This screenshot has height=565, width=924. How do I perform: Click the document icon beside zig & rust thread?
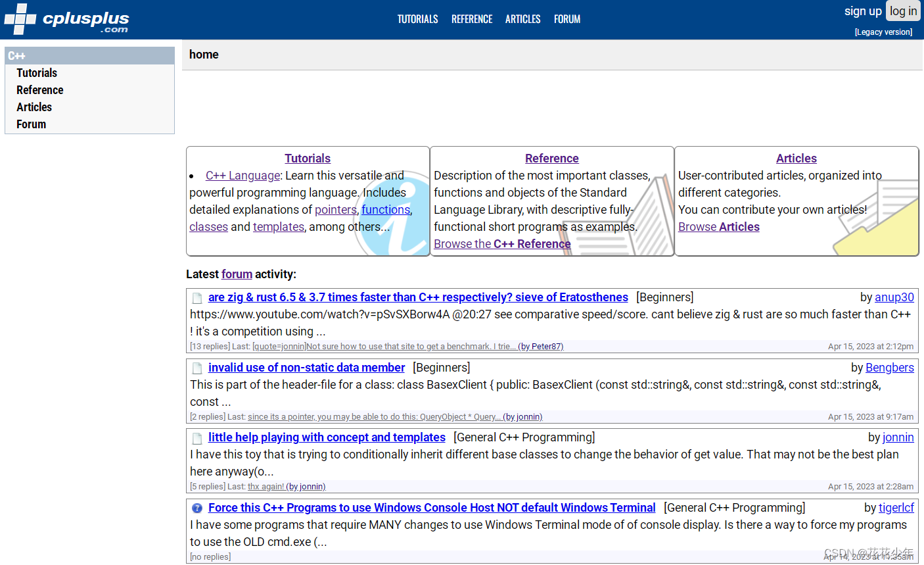196,298
